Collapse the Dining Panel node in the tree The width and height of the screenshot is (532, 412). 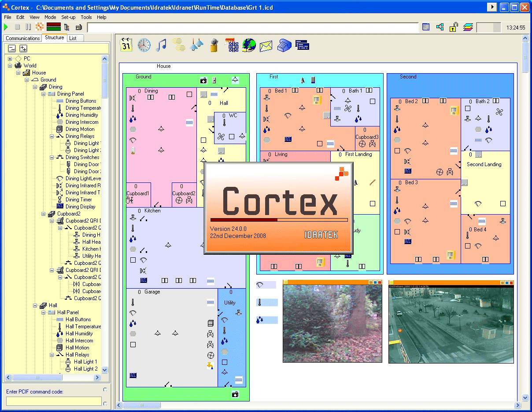pyautogui.click(x=44, y=94)
